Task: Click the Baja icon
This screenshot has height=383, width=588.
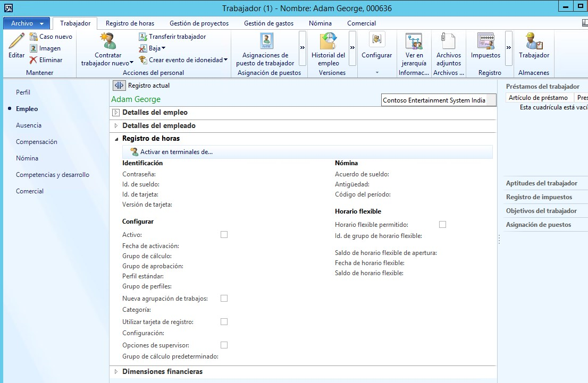Action: [143, 48]
